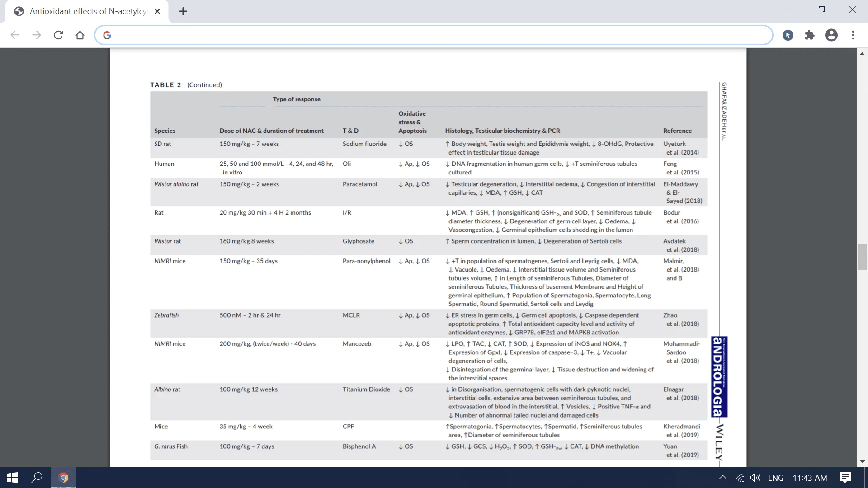Click the 'Bisphenol A' table cell
Viewport: 868px width, 488px height.
coord(359,446)
